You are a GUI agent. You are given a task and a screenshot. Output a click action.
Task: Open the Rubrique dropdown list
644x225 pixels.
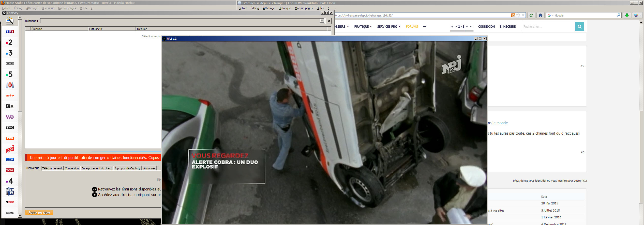[322, 21]
